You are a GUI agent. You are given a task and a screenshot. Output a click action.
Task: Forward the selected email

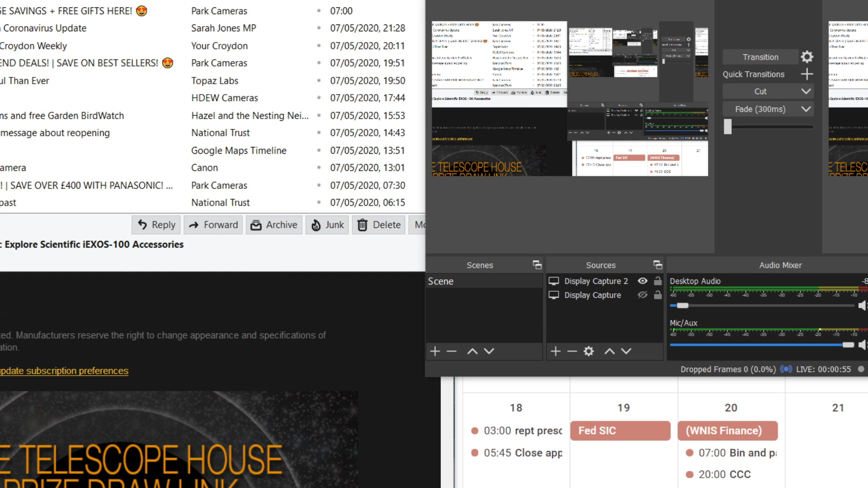point(213,225)
